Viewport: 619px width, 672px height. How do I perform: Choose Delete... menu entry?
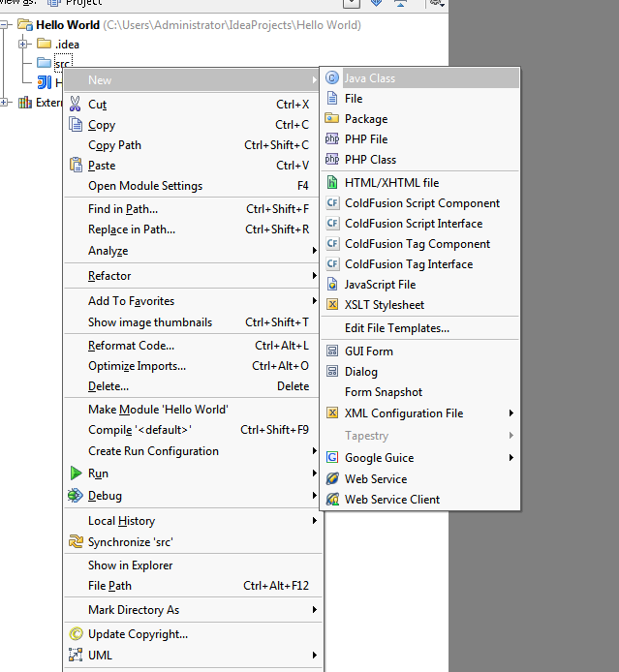192,386
